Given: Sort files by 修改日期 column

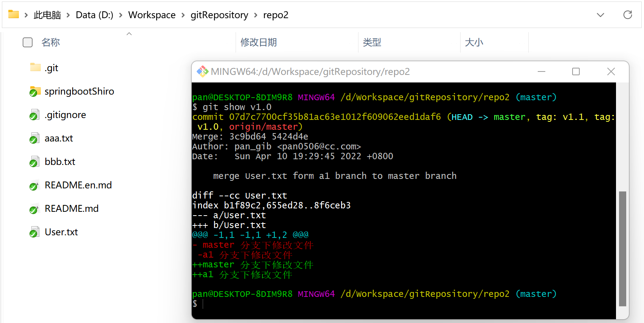Looking at the screenshot, I should (x=259, y=42).
